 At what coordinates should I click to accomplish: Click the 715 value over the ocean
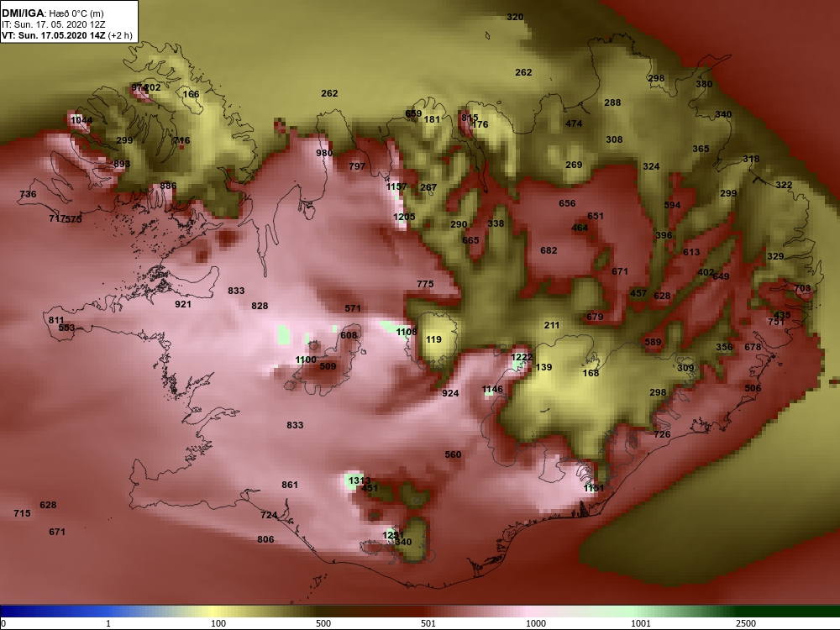click(22, 513)
